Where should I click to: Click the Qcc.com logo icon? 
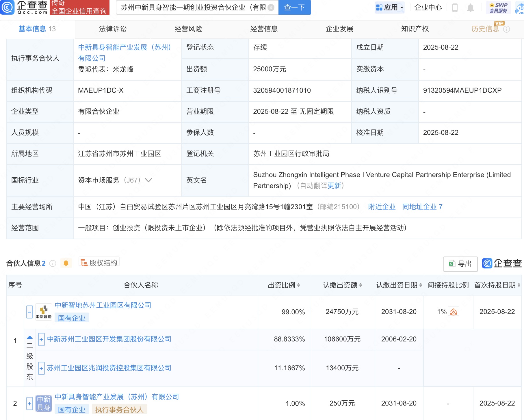(x=7, y=7)
